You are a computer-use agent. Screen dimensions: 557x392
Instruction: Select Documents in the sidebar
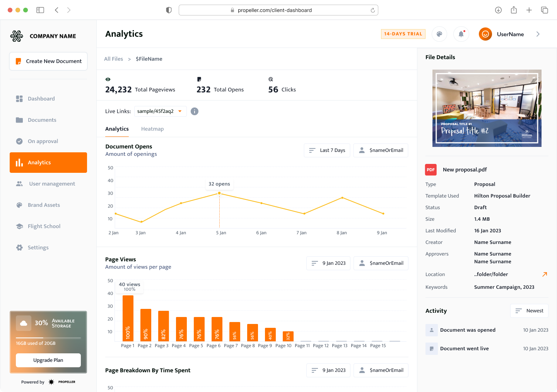pyautogui.click(x=42, y=120)
